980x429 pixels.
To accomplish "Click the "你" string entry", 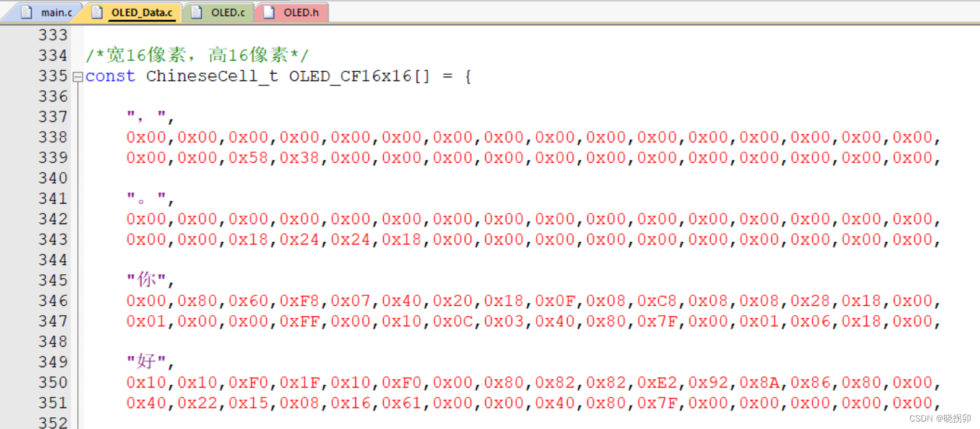I will point(150,280).
